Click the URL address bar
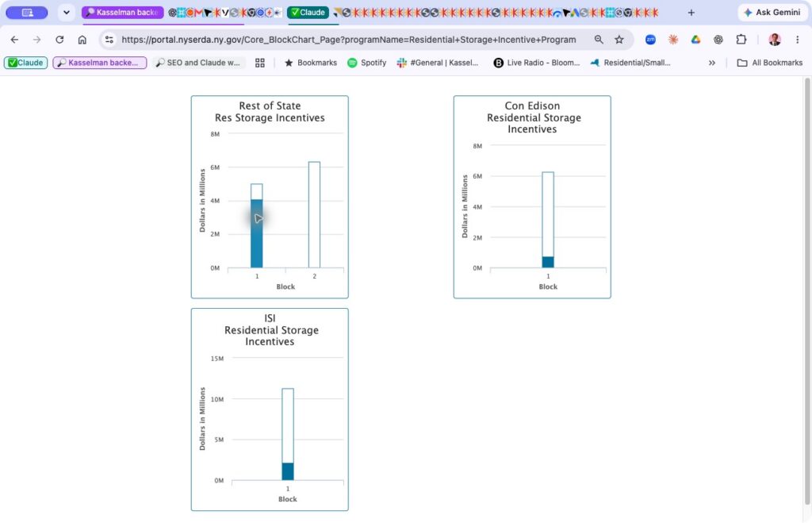The image size is (812, 523). tap(349, 40)
